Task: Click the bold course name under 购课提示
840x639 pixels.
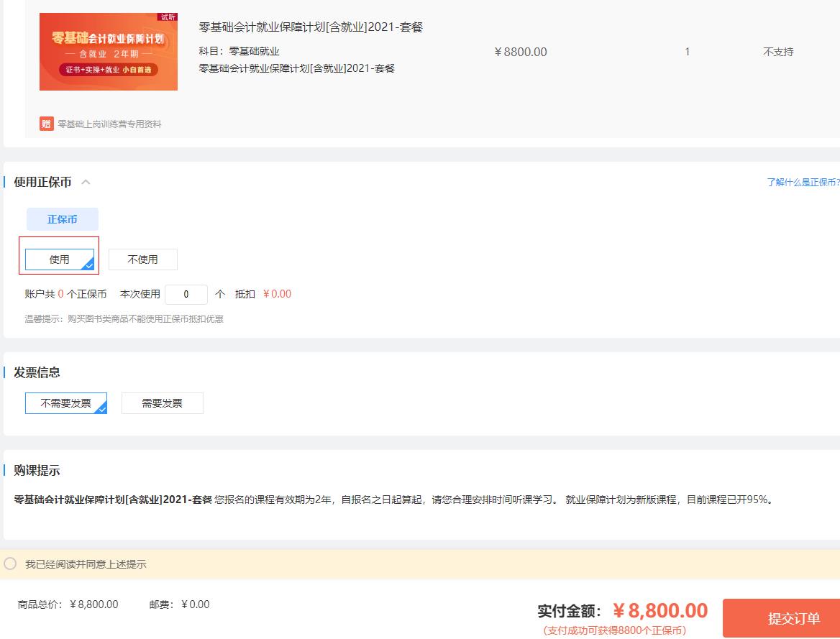Action: [113, 500]
